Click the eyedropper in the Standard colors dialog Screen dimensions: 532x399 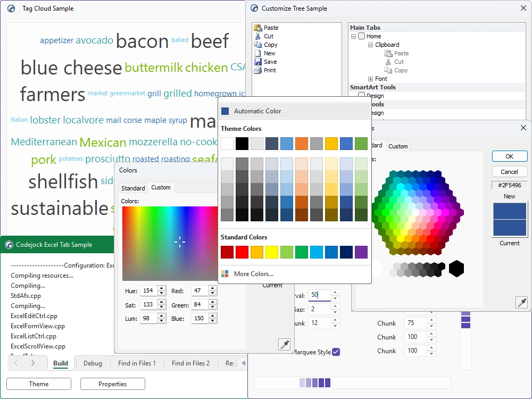point(522,302)
